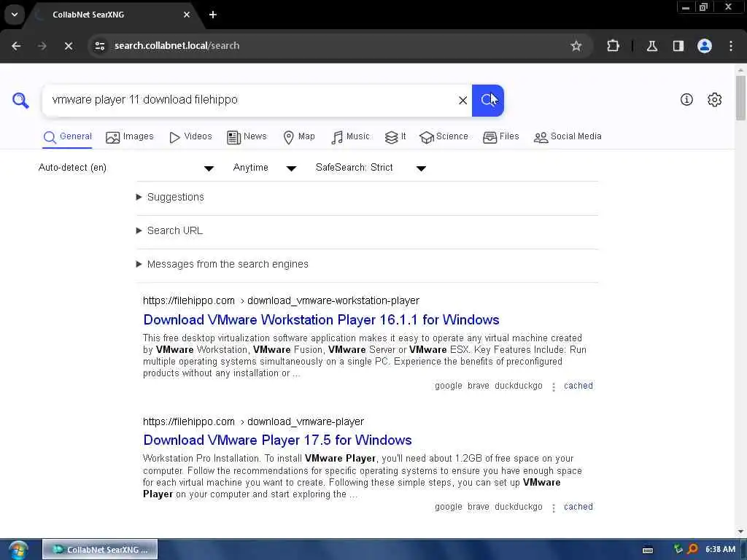Screen dimensions: 747x560
Task: Open the Chrome profile avatar
Action: pos(705,46)
